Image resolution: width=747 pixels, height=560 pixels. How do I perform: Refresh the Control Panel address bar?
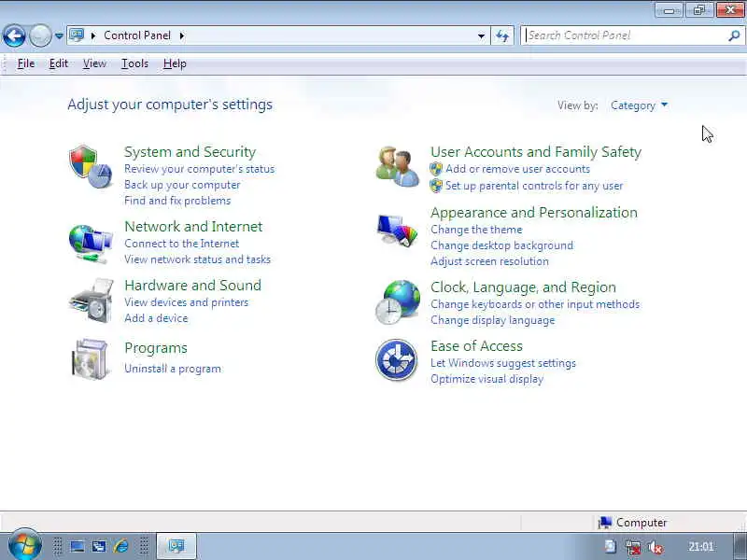click(x=502, y=35)
